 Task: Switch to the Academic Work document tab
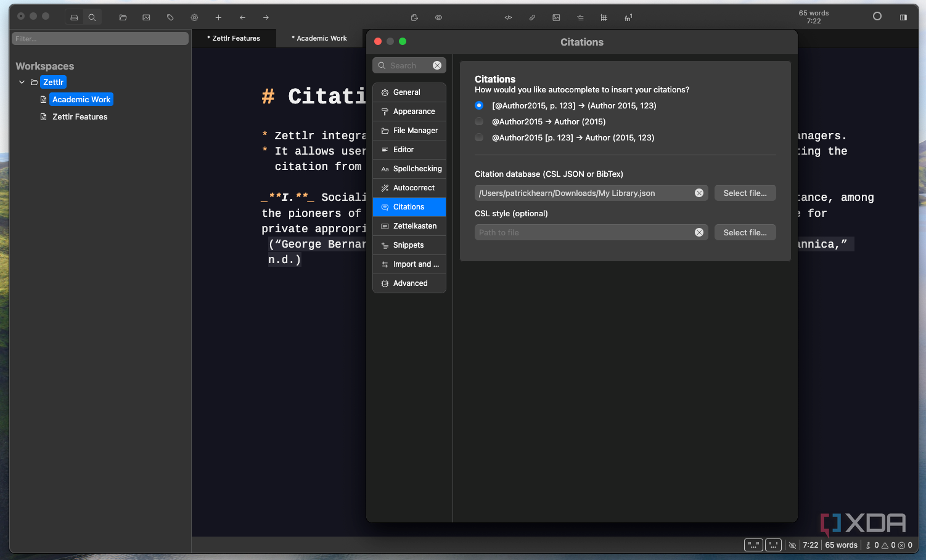click(x=319, y=38)
